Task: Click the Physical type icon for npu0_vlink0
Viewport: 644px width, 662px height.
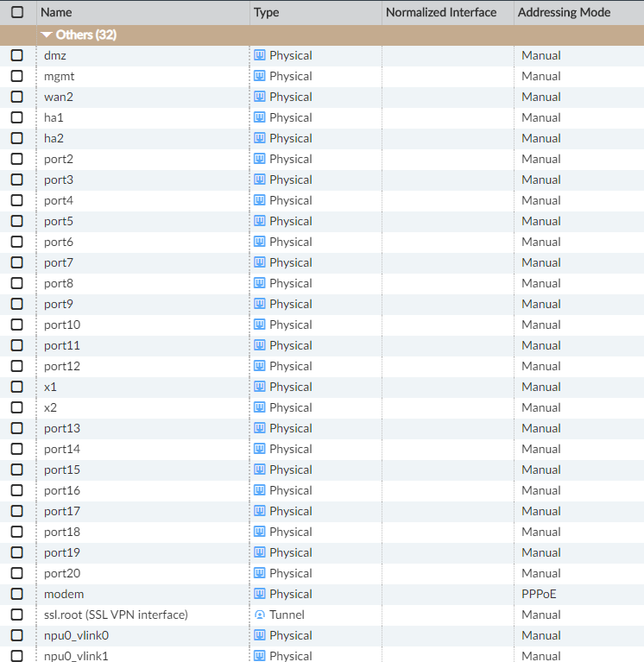Action: 260,635
